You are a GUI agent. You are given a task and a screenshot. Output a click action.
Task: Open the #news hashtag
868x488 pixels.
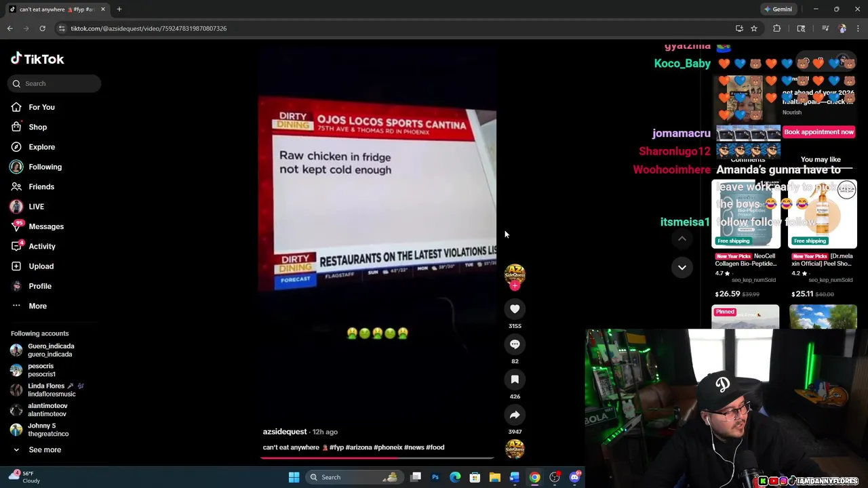click(414, 447)
